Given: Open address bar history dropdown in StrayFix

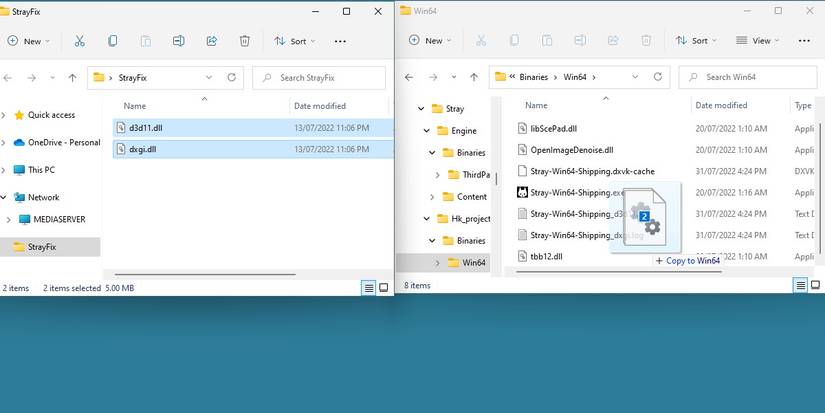Looking at the screenshot, I should pos(209,77).
